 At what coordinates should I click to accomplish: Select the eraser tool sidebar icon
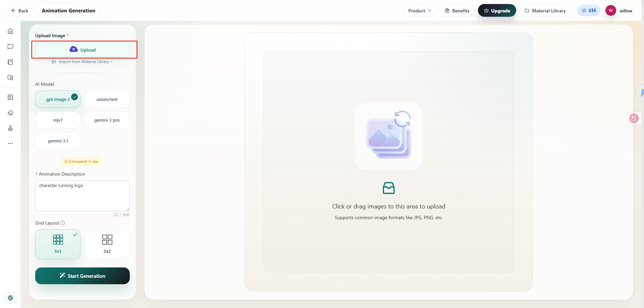point(10,113)
